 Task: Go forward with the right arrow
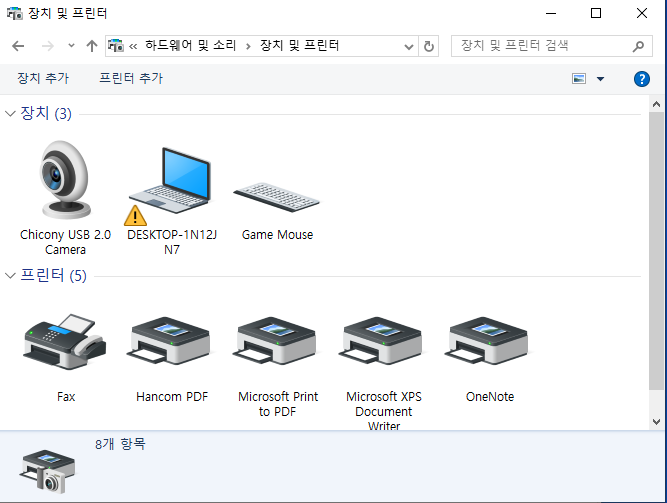48,46
